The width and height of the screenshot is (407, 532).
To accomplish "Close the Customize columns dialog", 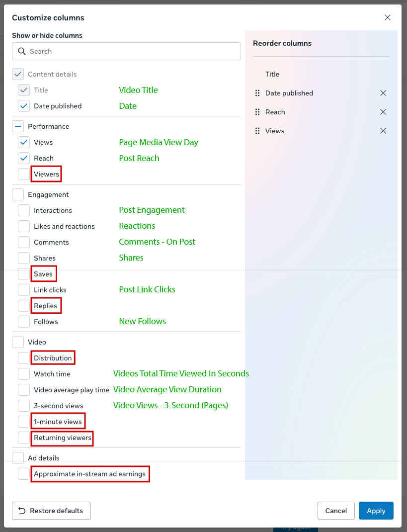I will pos(388,17).
